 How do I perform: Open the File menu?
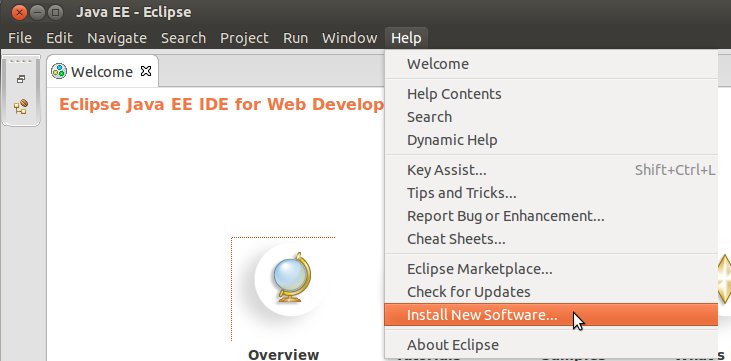20,38
